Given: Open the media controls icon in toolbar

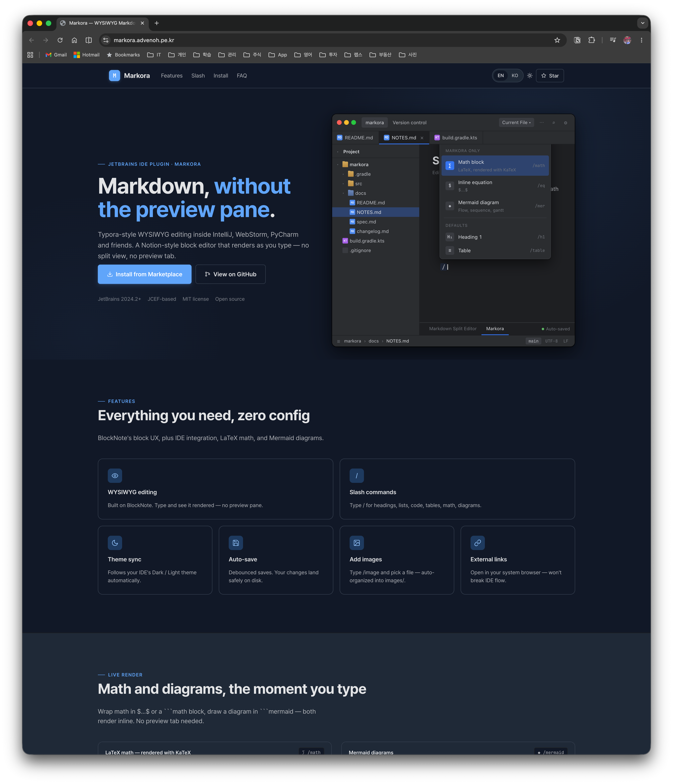Looking at the screenshot, I should tap(612, 40).
